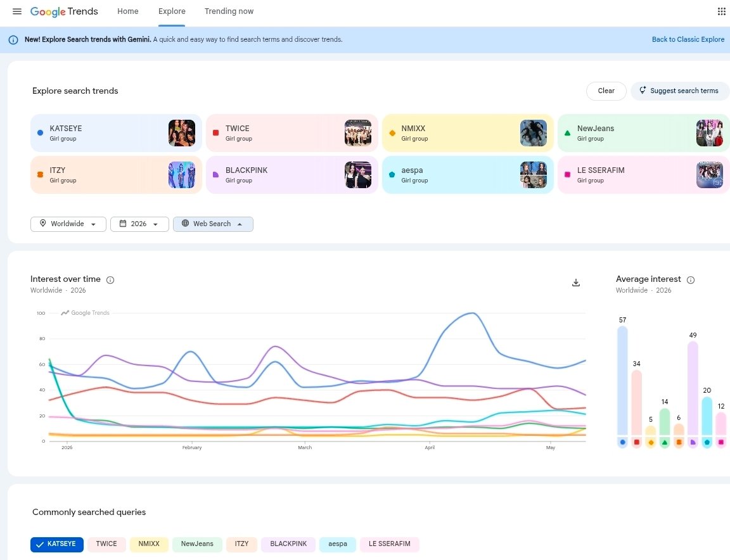Open the hamburger main menu
The image size is (730, 560).
16,11
